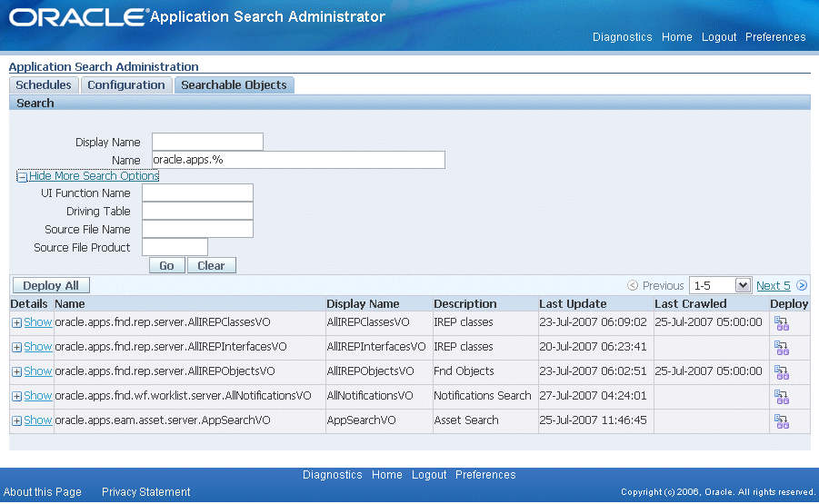Image resolution: width=819 pixels, height=504 pixels.
Task: Click the Deploy icon for AppSearchVO
Action: (x=782, y=421)
